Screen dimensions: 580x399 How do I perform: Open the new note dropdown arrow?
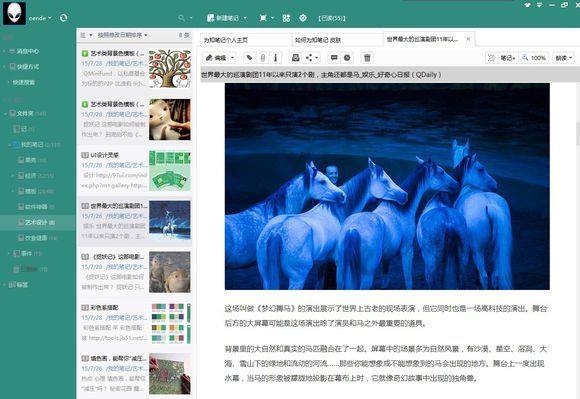245,18
